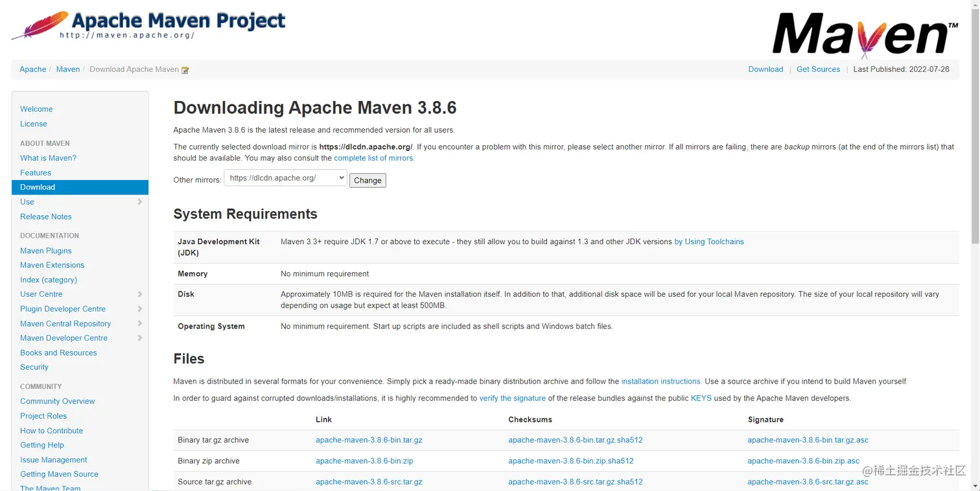Click the Operating System row label
This screenshot has height=491, width=980.
(x=211, y=326)
